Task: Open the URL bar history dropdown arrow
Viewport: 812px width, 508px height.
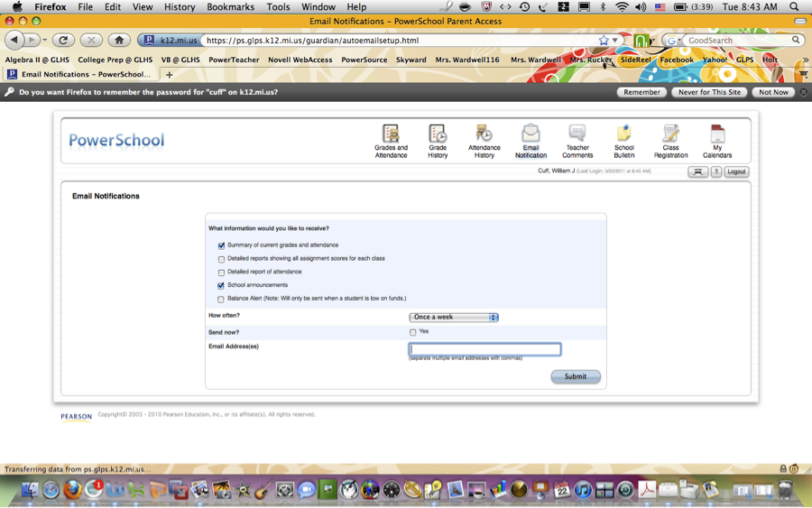Action: (614, 41)
